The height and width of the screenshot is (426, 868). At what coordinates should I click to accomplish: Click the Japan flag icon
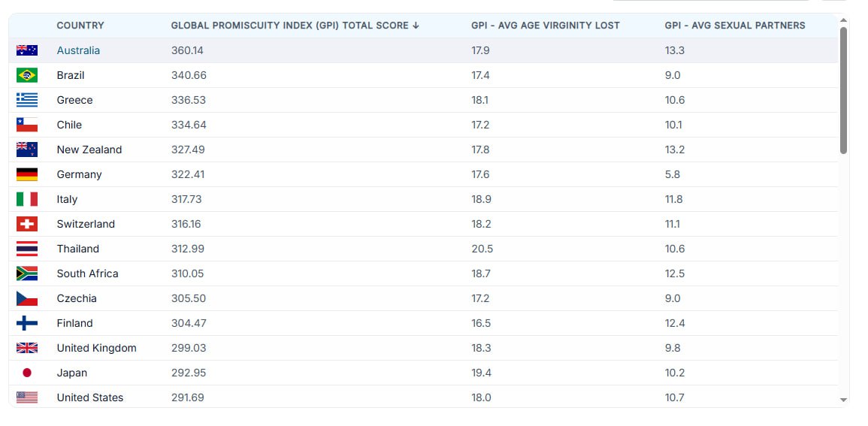pyautogui.click(x=27, y=373)
